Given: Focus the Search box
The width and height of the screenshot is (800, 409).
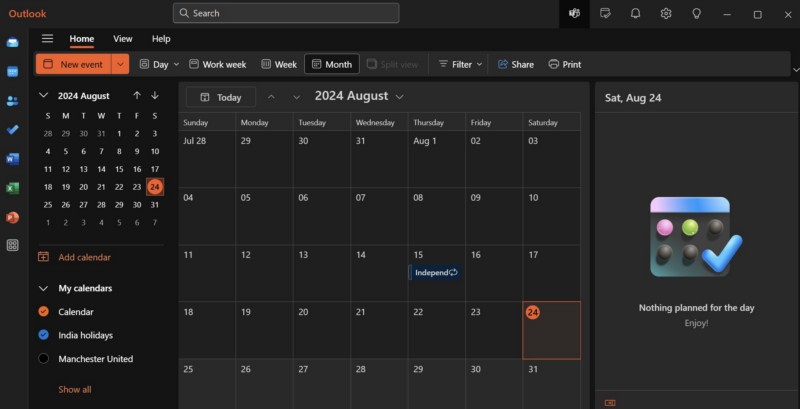Looking at the screenshot, I should pyautogui.click(x=286, y=13).
